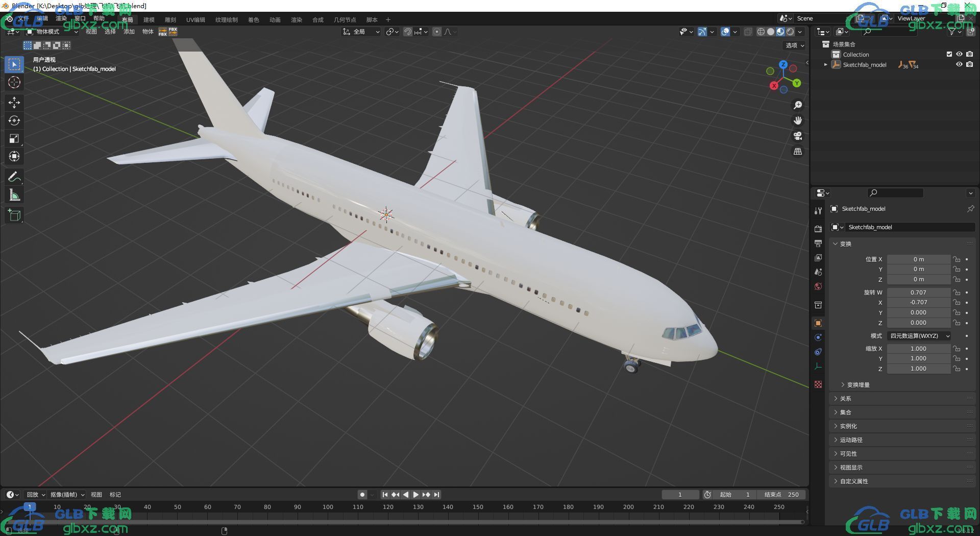
Task: Click frame 100 on the timeline ruler
Action: pyautogui.click(x=328, y=507)
